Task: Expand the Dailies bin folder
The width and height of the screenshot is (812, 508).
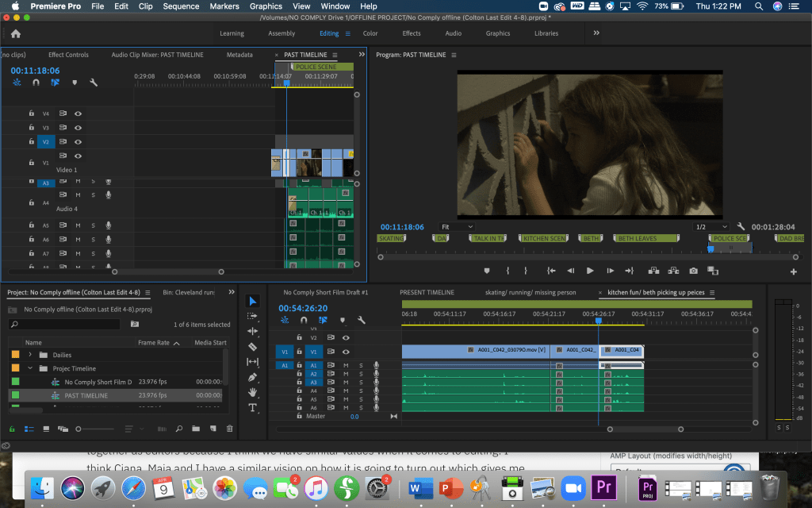Action: click(30, 355)
